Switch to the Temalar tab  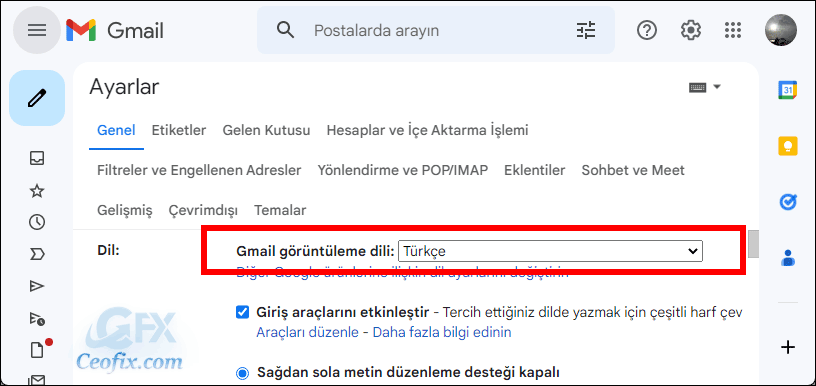pyautogui.click(x=280, y=211)
